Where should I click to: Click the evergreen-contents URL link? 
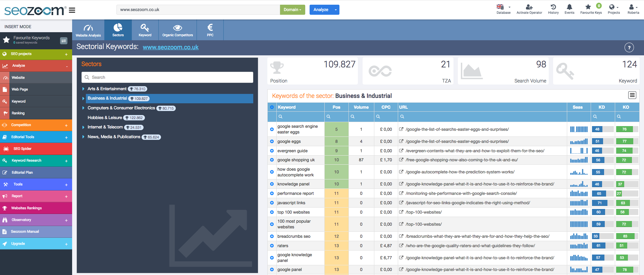coord(475,151)
